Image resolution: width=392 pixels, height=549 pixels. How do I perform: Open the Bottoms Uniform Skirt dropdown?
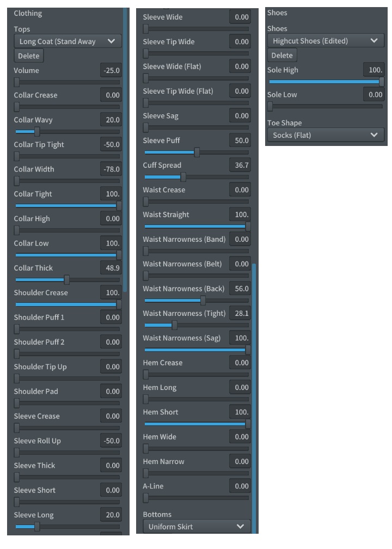point(197,527)
